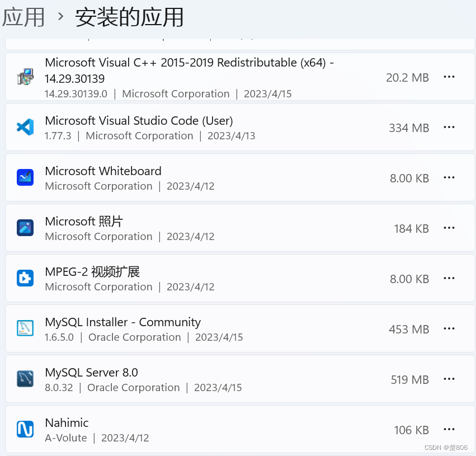Screen dimensions: 476x456
Task: Select the Microsoft Whiteboard title text
Action: 103,171
